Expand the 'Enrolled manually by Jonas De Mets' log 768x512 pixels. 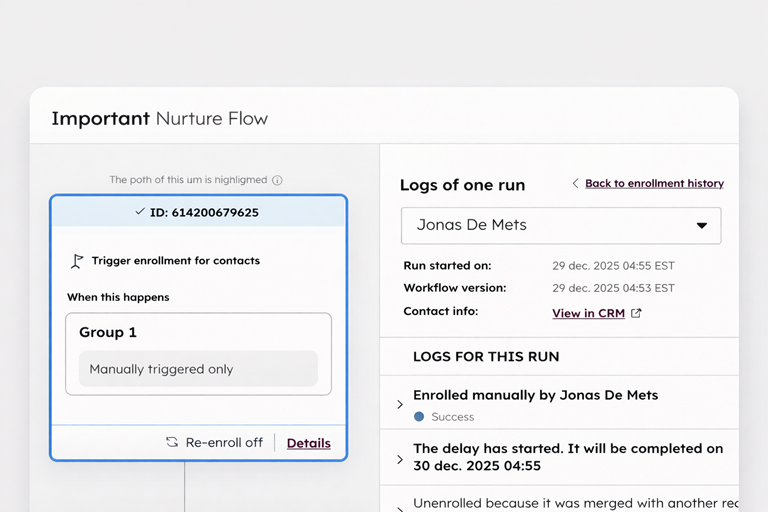[x=400, y=405]
